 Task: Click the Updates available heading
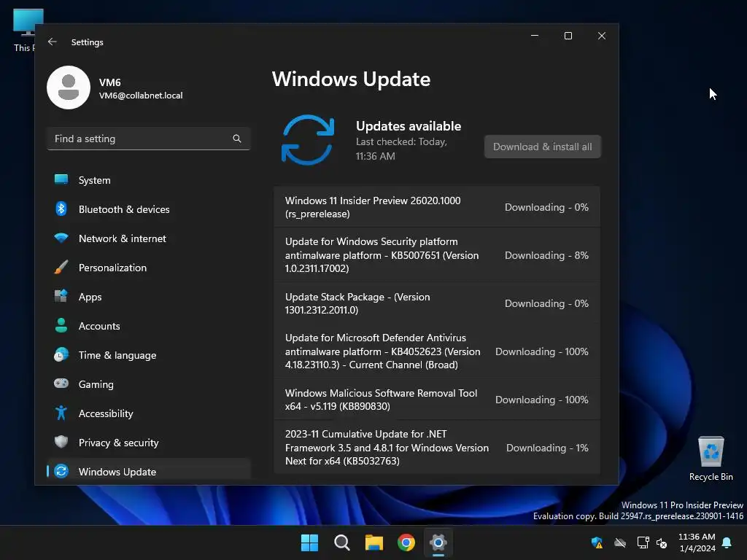409,126
